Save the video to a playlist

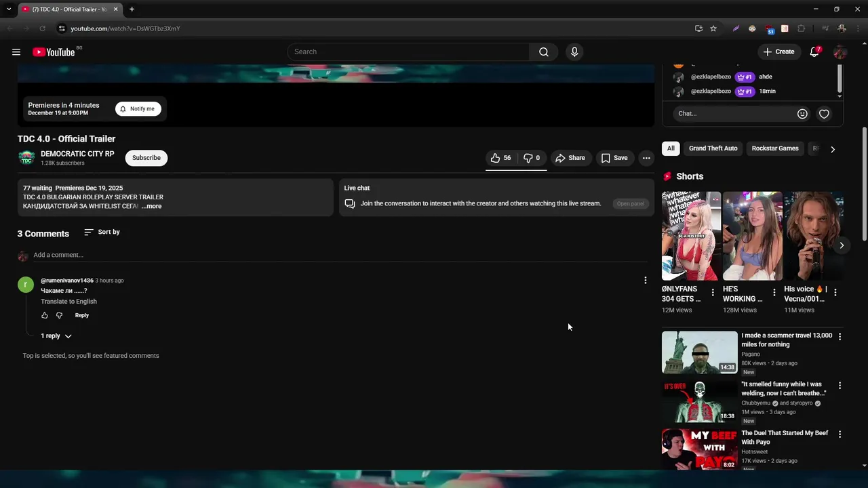click(614, 158)
